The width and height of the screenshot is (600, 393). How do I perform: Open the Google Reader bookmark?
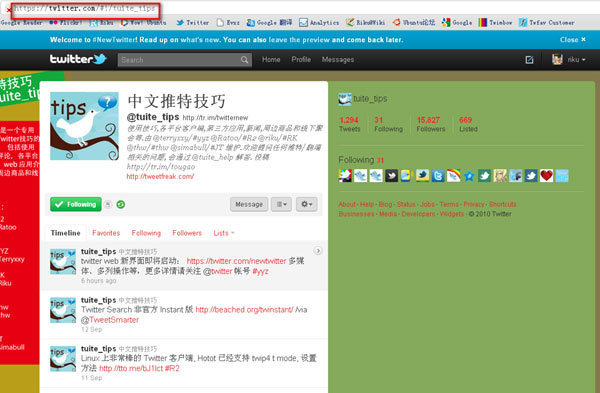(21, 23)
